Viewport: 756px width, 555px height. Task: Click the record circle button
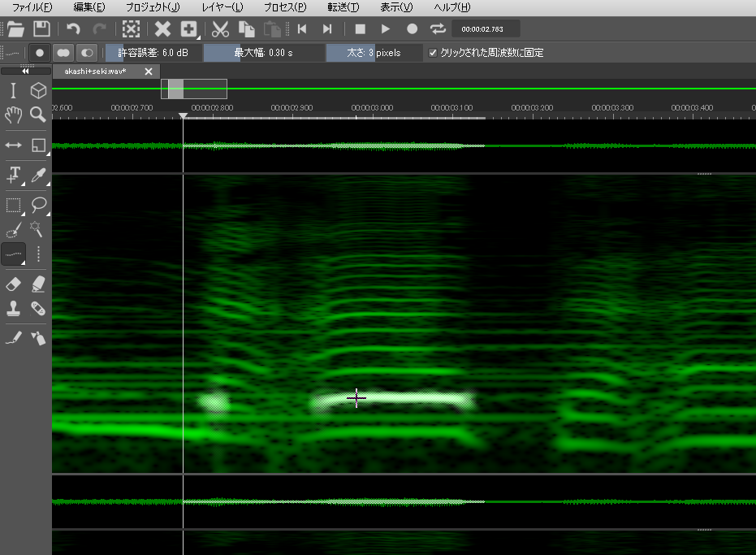(x=412, y=29)
